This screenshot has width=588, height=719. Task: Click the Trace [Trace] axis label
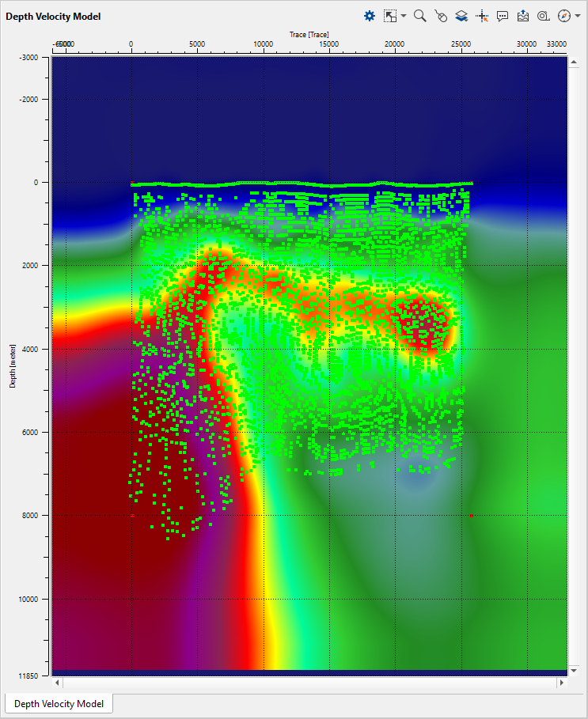309,34
